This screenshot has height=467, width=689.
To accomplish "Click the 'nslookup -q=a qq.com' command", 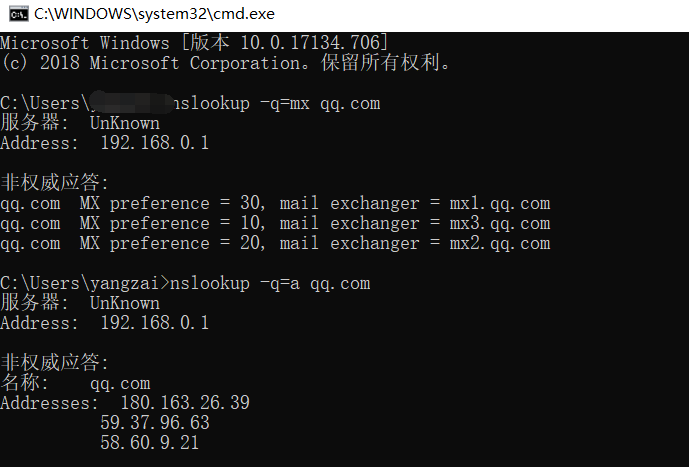I will click(x=270, y=284).
